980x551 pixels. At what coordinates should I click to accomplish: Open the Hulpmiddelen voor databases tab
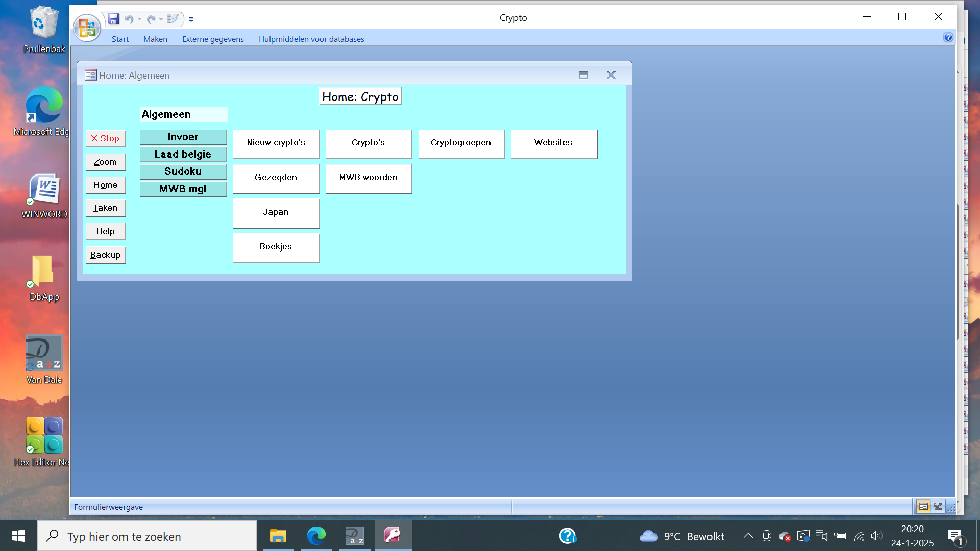311,39
